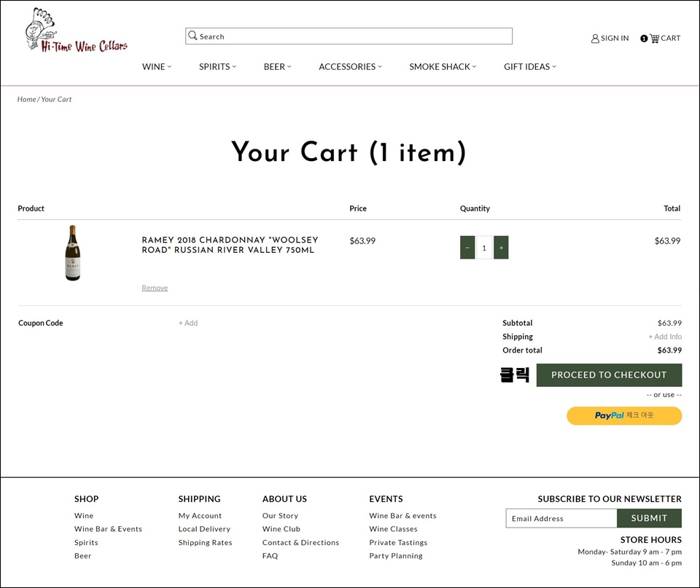The width and height of the screenshot is (700, 588).
Task: Open Local Delivery footer link
Action: pos(204,529)
